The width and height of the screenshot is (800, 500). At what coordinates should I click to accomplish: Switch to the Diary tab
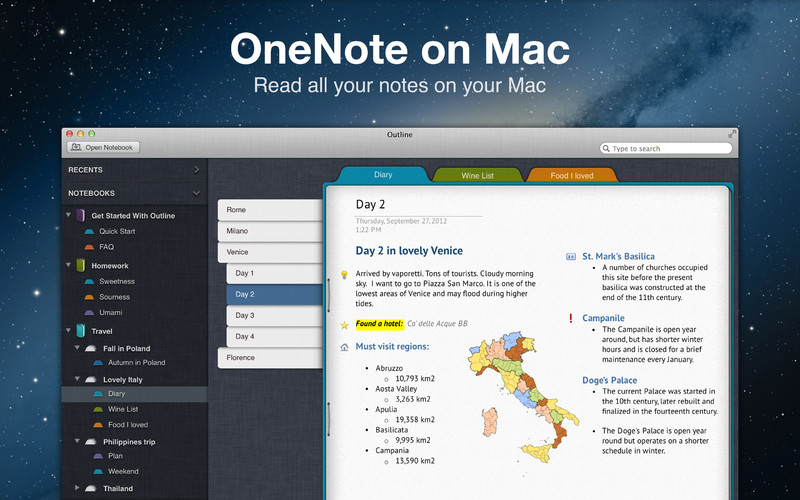[x=383, y=174]
